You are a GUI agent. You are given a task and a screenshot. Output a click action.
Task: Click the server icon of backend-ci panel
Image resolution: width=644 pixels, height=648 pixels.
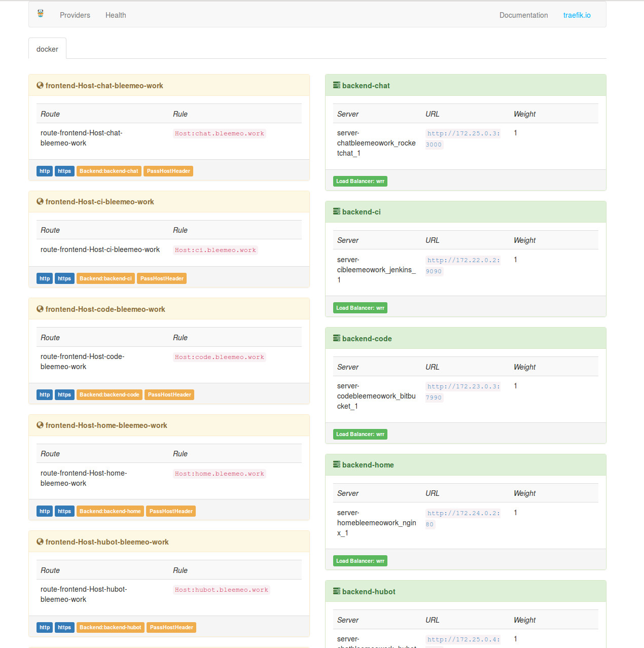[336, 211]
